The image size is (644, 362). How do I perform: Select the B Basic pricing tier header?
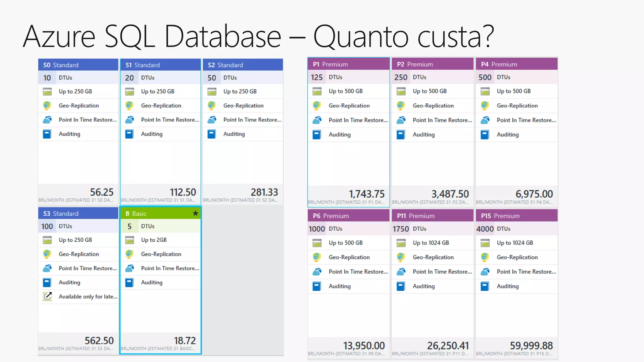160,213
